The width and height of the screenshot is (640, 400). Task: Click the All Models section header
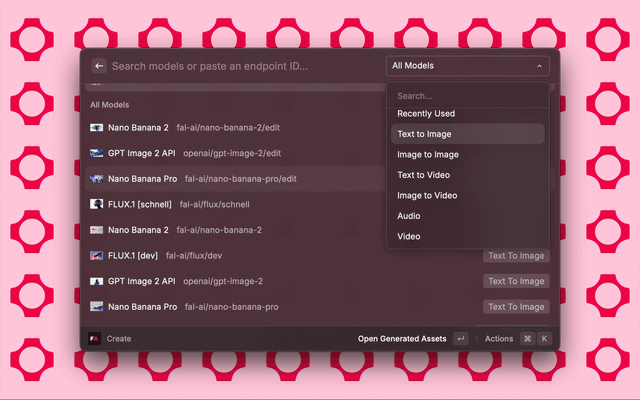click(x=109, y=105)
